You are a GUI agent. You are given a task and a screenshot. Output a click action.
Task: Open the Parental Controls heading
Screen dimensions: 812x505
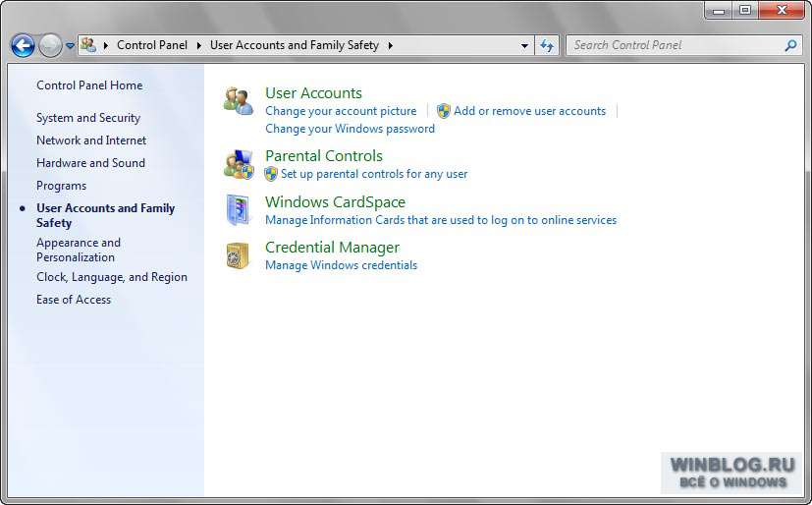pyautogui.click(x=324, y=156)
